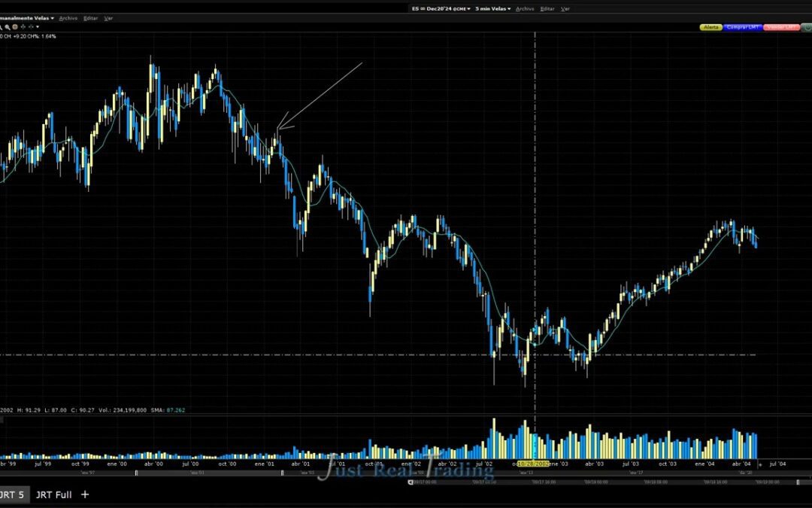
Task: Click the blue Comprar LMT button
Action: pyautogui.click(x=743, y=27)
